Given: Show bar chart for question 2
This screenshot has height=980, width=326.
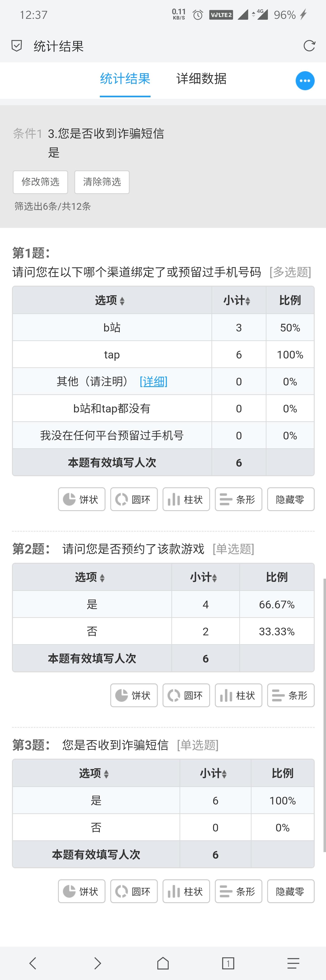Looking at the screenshot, I should (x=291, y=695).
